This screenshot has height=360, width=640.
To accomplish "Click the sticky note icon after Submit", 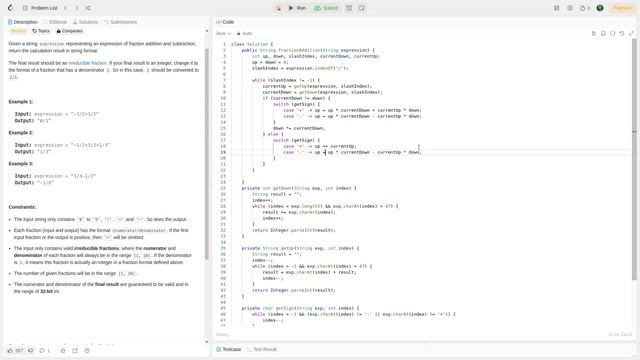I will coord(362,8).
